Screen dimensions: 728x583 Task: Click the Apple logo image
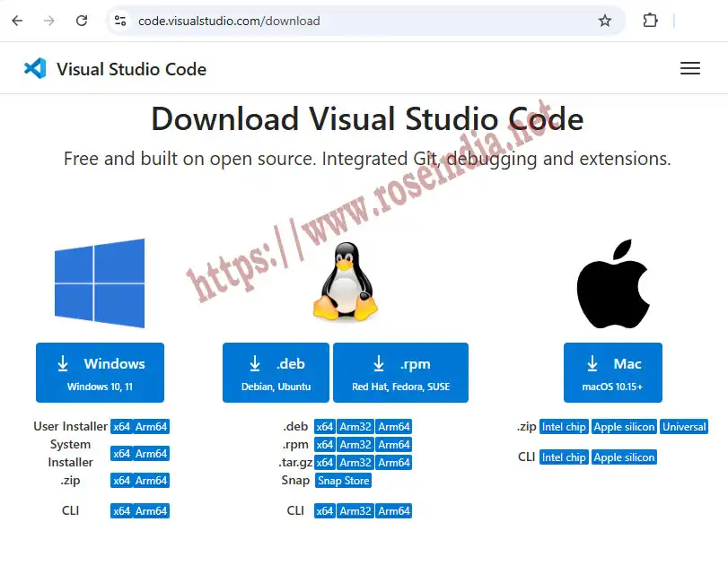tap(613, 283)
